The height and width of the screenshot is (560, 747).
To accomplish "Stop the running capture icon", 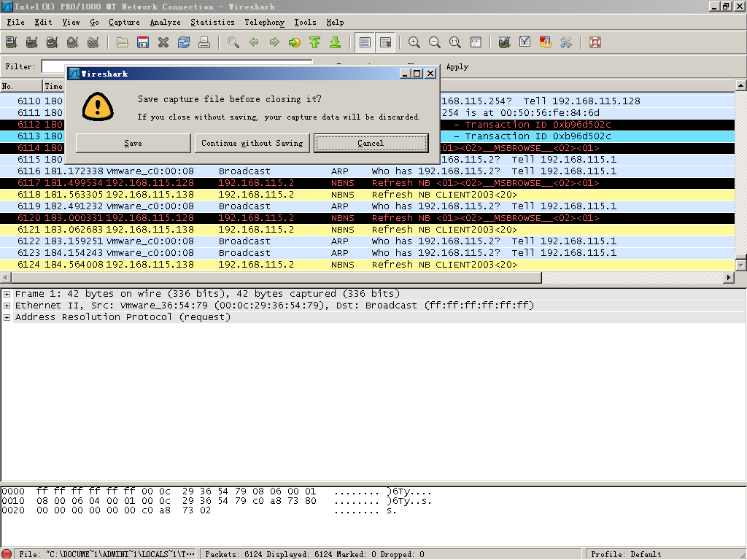I will pyautogui.click(x=73, y=42).
